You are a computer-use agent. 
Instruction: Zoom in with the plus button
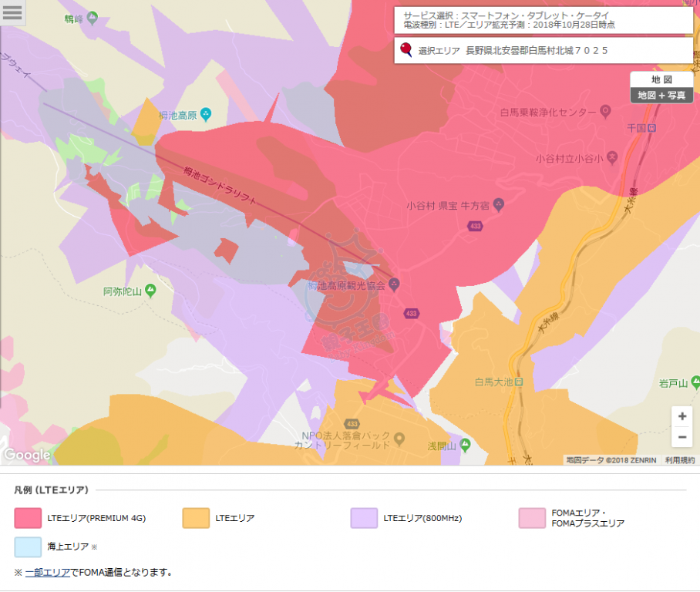(x=681, y=416)
